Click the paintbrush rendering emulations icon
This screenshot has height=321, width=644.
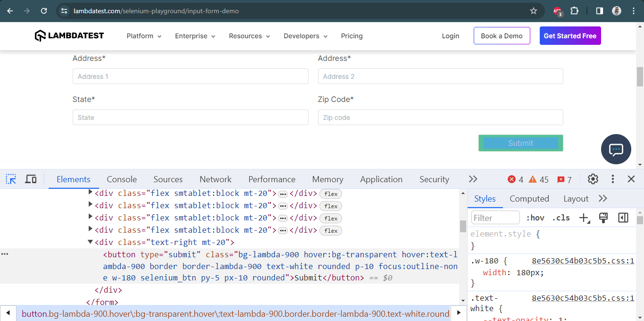coord(603,218)
